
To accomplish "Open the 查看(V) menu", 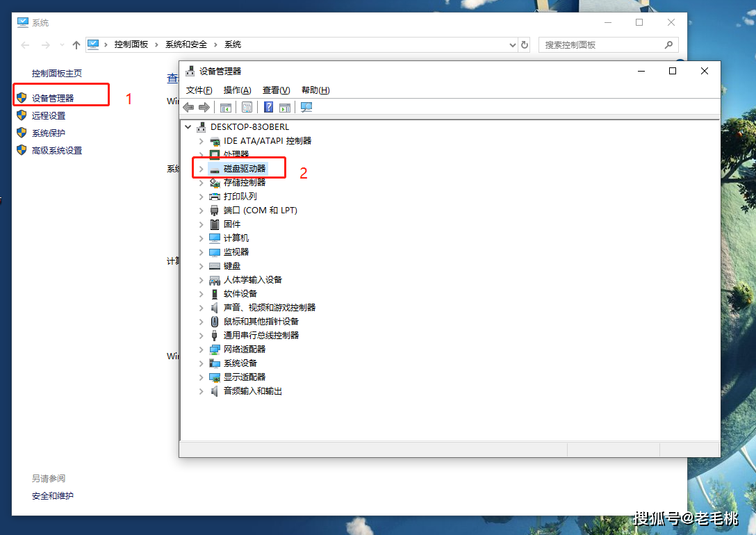I will (276, 90).
